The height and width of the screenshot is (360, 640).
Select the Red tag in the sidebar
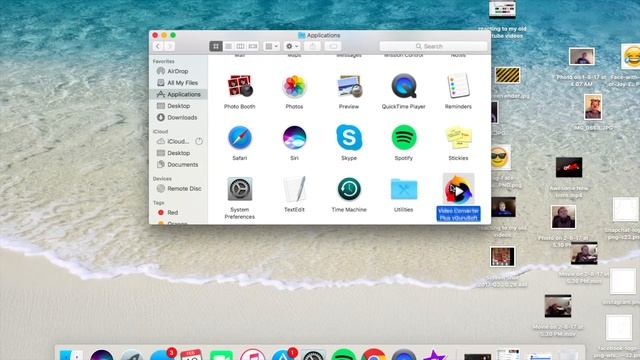[x=179, y=212]
